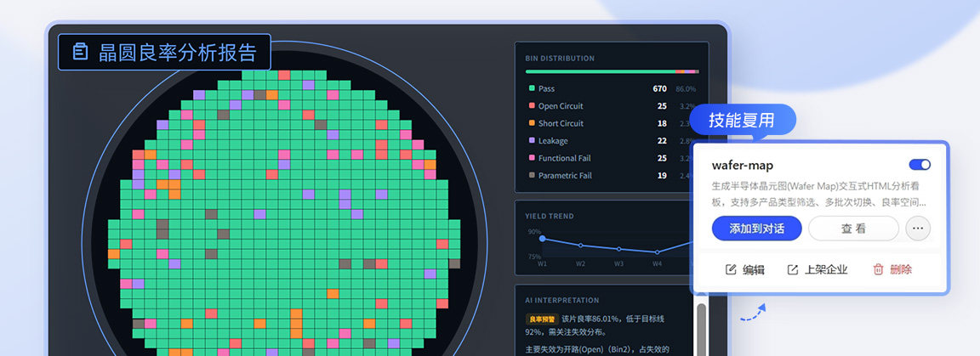Screen dimensions: 980x356
Task: Click the green Pass legend swatch
Action: [531, 88]
